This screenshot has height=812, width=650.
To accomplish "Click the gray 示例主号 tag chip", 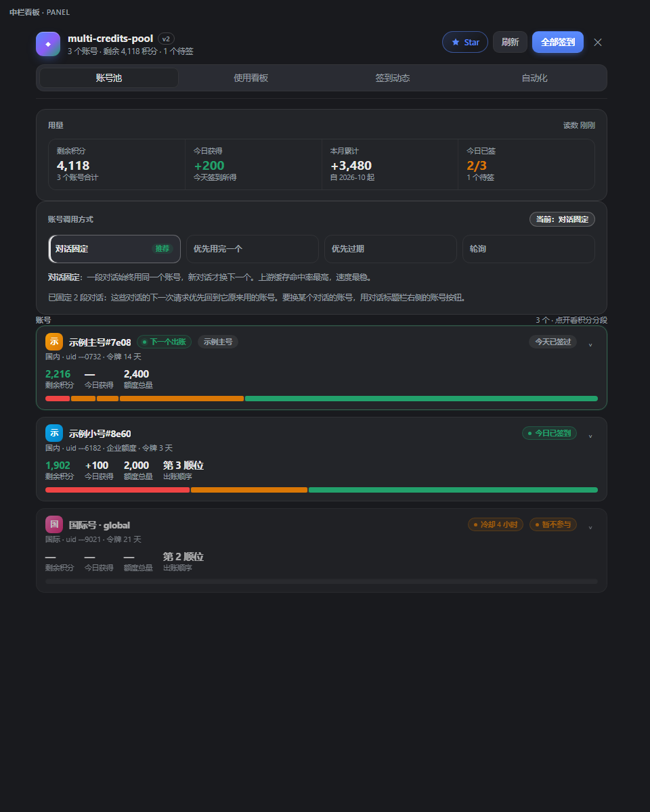I will coord(218,342).
